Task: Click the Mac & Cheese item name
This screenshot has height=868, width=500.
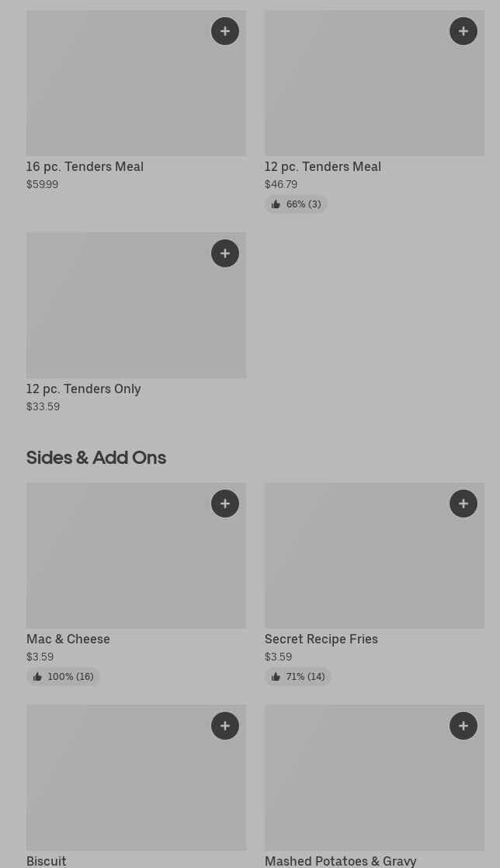Action: pos(68,639)
